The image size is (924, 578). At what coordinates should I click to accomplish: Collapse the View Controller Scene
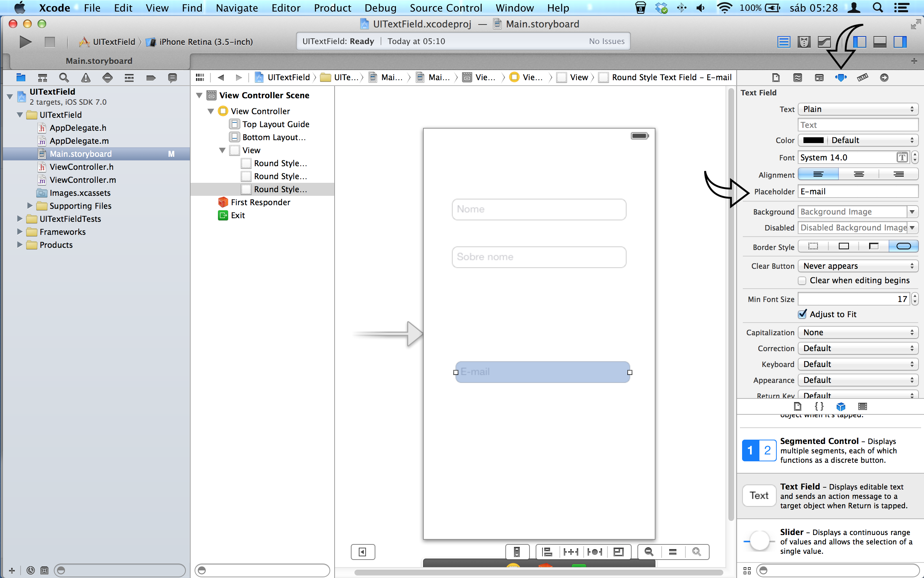[199, 95]
